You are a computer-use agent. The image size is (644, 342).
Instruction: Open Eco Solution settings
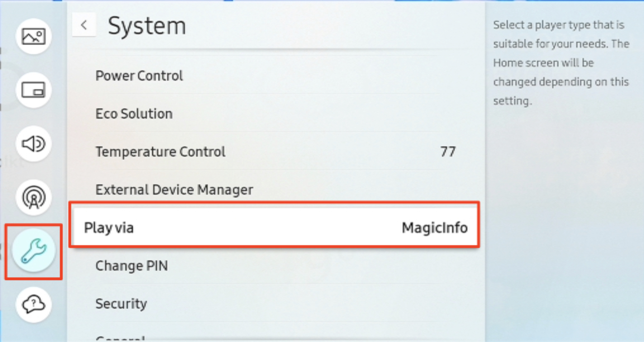coord(133,113)
